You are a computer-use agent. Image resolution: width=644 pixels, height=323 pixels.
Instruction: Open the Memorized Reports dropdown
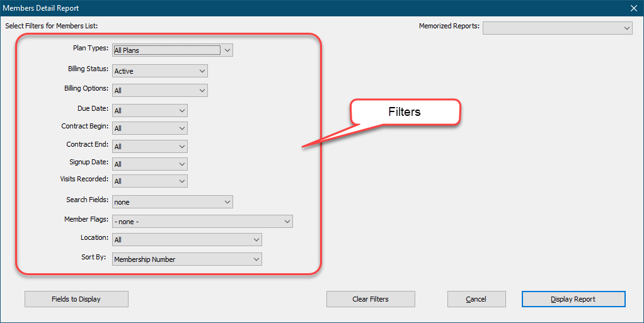pyautogui.click(x=557, y=28)
